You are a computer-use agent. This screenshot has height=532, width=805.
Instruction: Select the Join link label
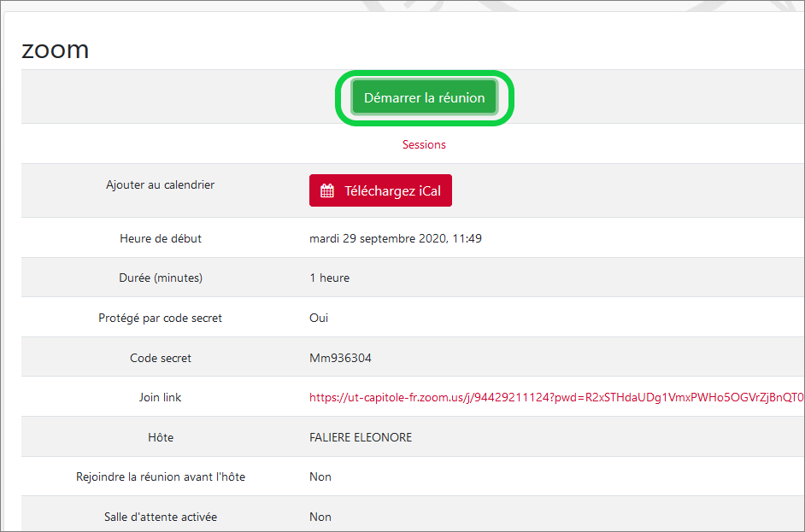160,398
